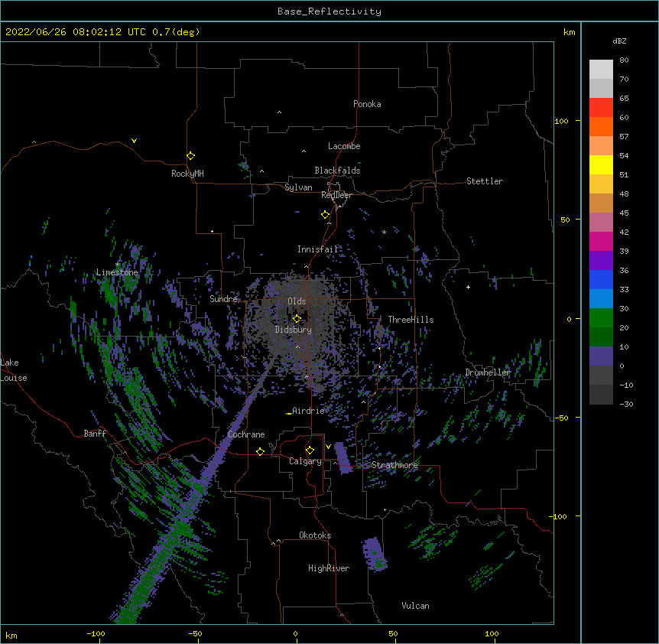Click the Blackfalds city label
The height and width of the screenshot is (644, 659).
pyautogui.click(x=337, y=171)
